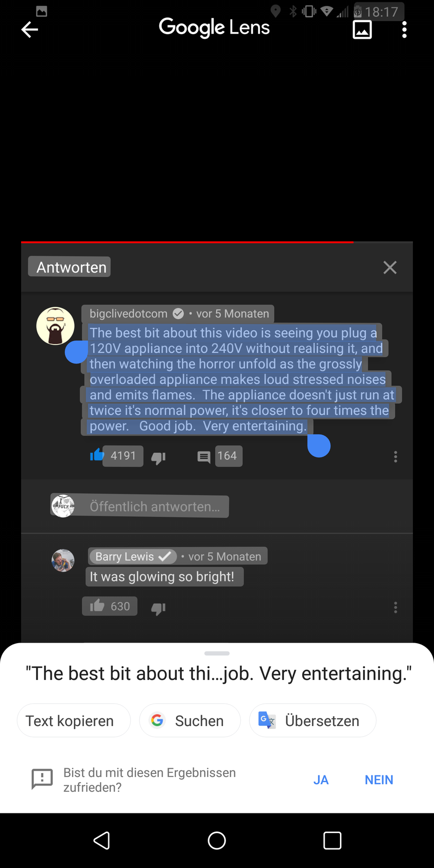Tap the Suchen button with the Google logo
This screenshot has height=868, width=434.
coord(190,720)
